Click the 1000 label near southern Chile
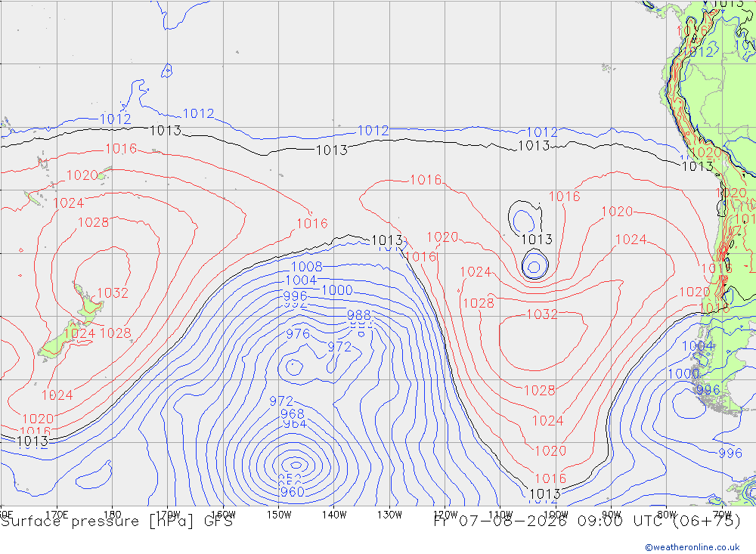 (x=683, y=373)
